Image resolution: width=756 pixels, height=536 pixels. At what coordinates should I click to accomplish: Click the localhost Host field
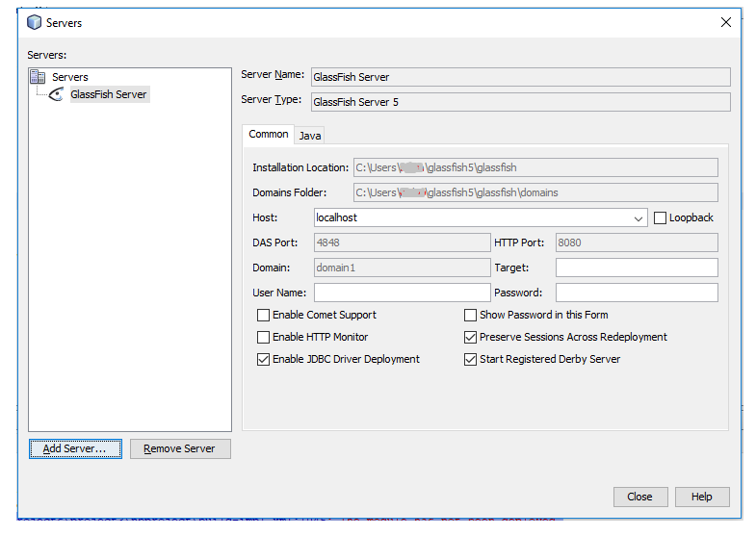pos(481,217)
